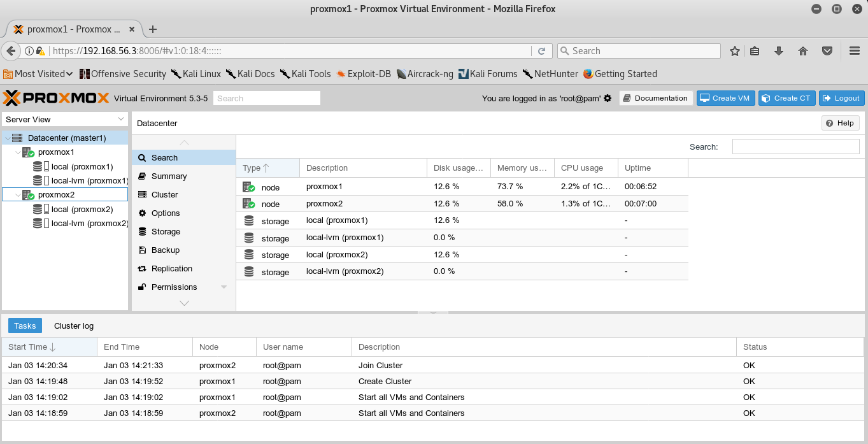Open the Firefox downloads arrow
The image size is (868, 444).
coord(778,51)
